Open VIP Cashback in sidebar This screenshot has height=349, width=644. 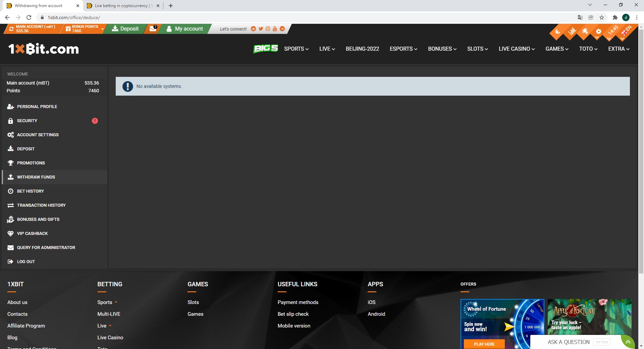point(54,233)
